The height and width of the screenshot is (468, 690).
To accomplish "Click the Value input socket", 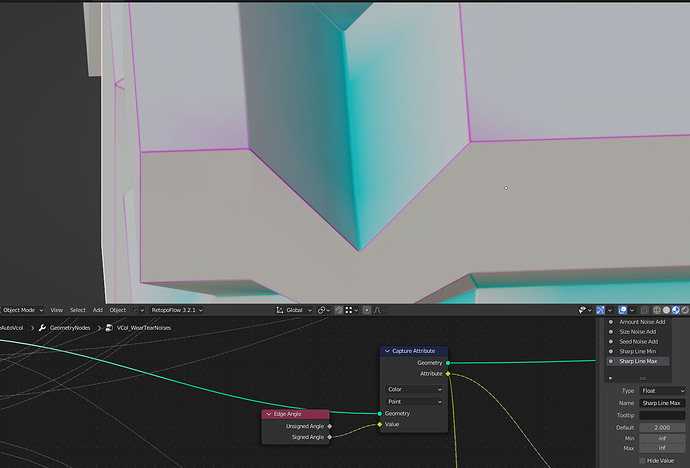I will tap(380, 424).
